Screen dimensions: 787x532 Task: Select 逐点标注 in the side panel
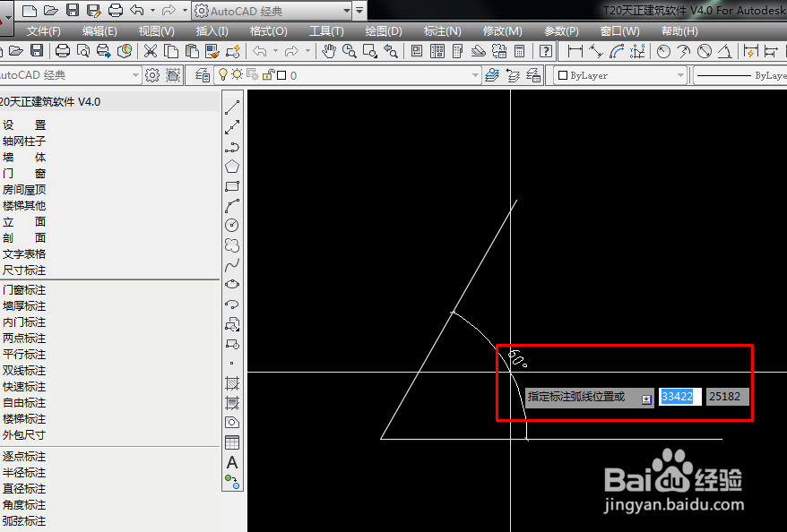[x=24, y=456]
